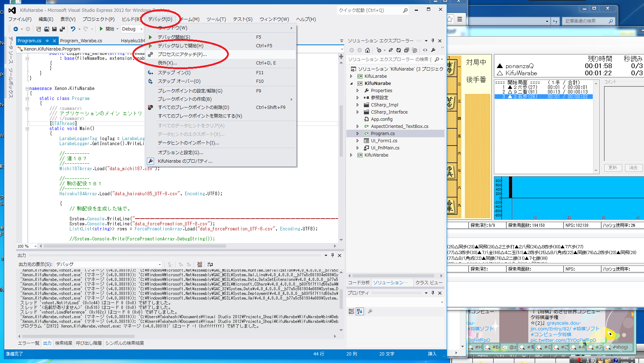Click Collapse All icon in Solution Explorer
Image resolution: width=644 pixels, height=363 pixels.
click(407, 50)
